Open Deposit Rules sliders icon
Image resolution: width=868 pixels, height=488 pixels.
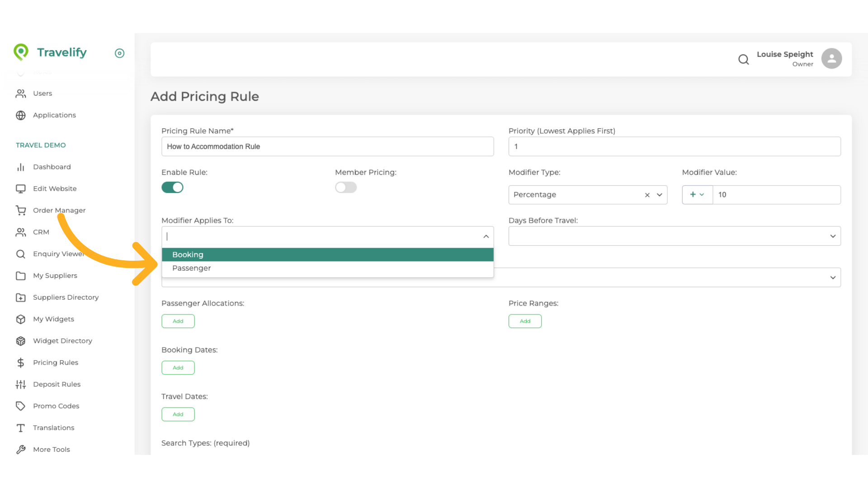21,384
